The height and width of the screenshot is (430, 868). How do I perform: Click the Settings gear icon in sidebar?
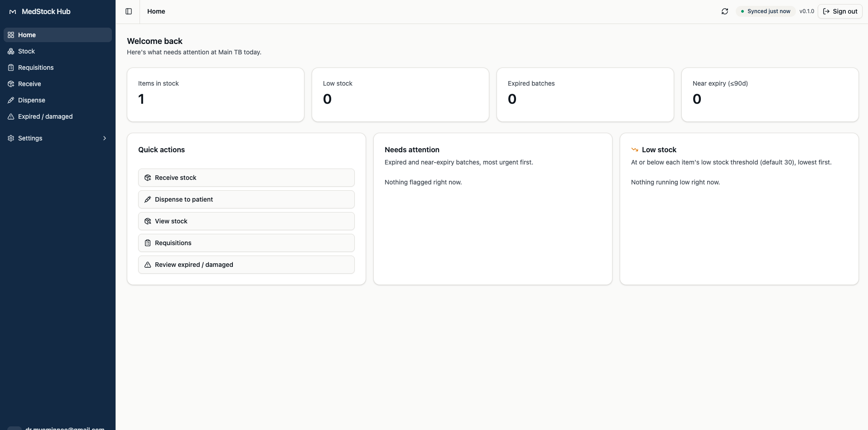[11, 138]
